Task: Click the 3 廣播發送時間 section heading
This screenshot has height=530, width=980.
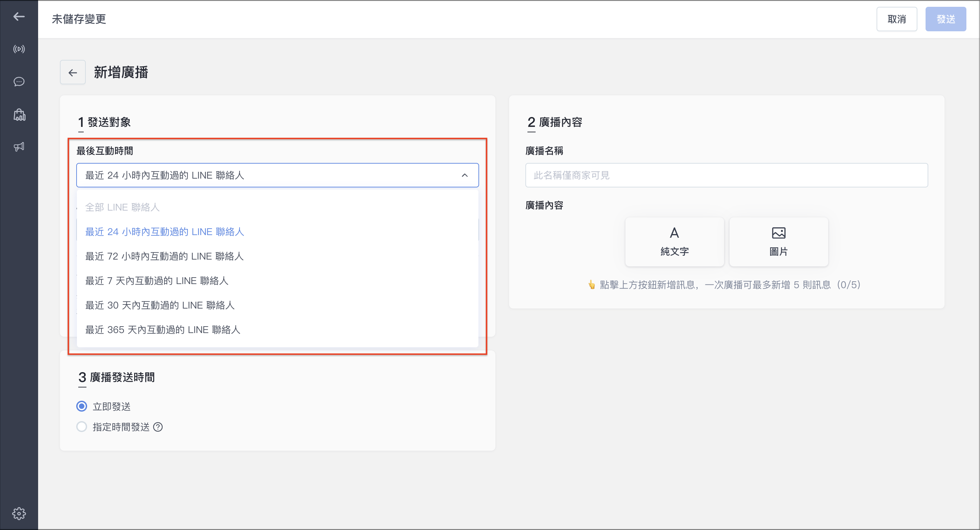Action: (x=116, y=377)
